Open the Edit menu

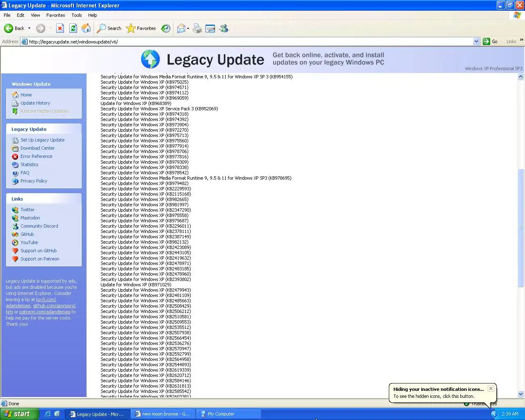pos(21,15)
